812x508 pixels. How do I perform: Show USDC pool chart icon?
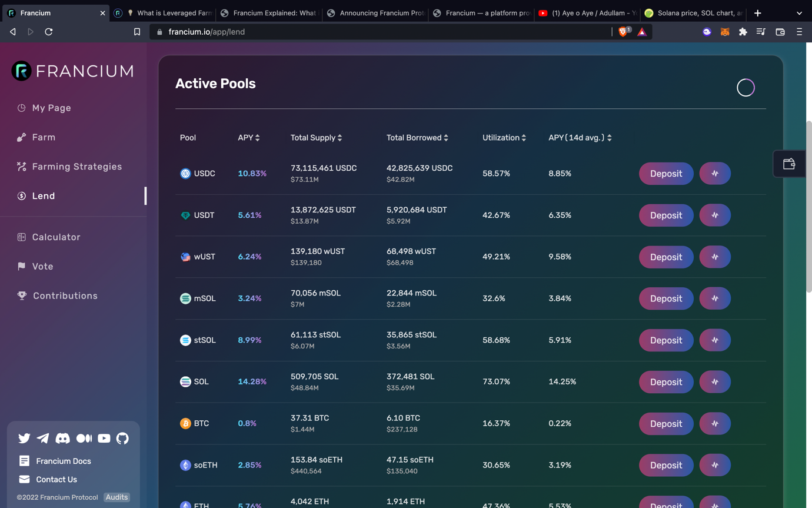tap(715, 174)
